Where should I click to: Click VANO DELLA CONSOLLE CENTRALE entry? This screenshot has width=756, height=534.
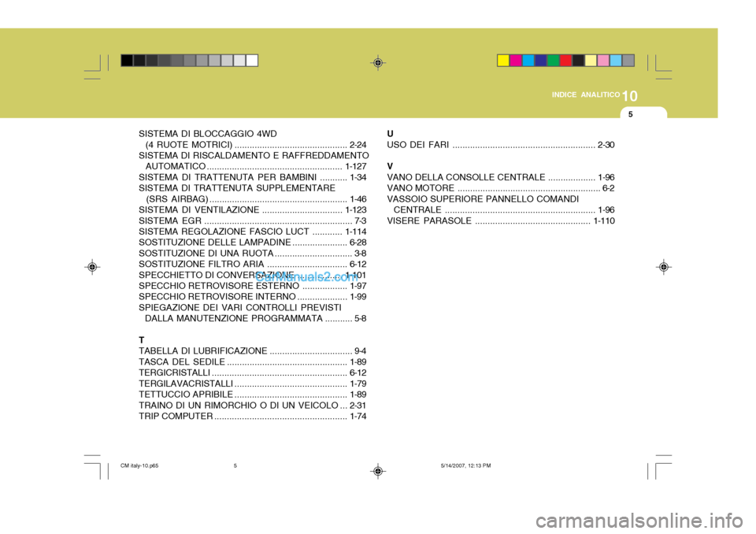click(501, 177)
